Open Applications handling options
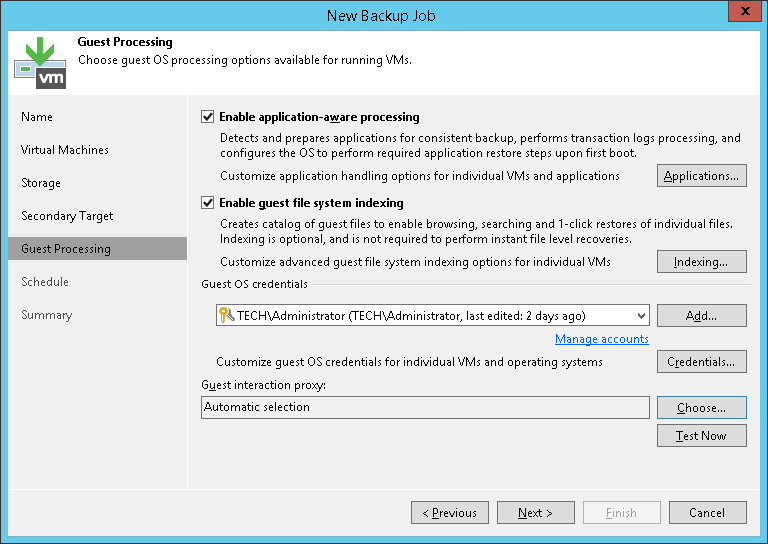Screen dimensions: 768x544 tap(701, 176)
